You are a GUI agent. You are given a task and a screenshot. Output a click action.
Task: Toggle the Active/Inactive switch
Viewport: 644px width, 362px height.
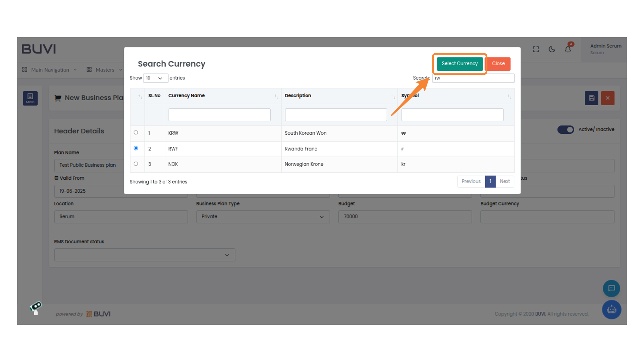point(566,129)
